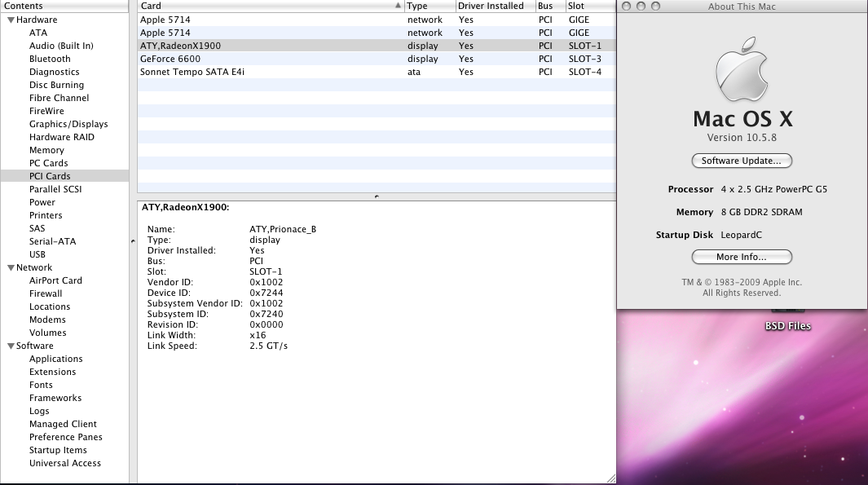Collapse the Software category triangle
This screenshot has height=485, width=868.
pyautogui.click(x=11, y=346)
